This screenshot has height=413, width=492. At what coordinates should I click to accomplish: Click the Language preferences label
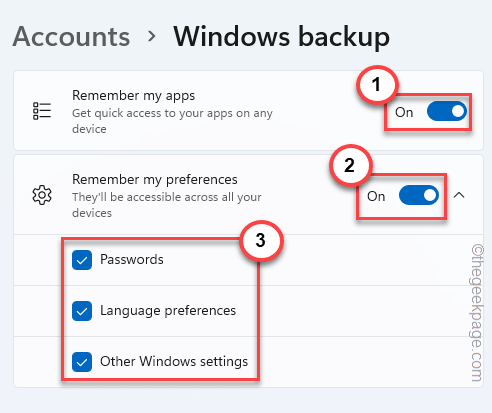(168, 311)
